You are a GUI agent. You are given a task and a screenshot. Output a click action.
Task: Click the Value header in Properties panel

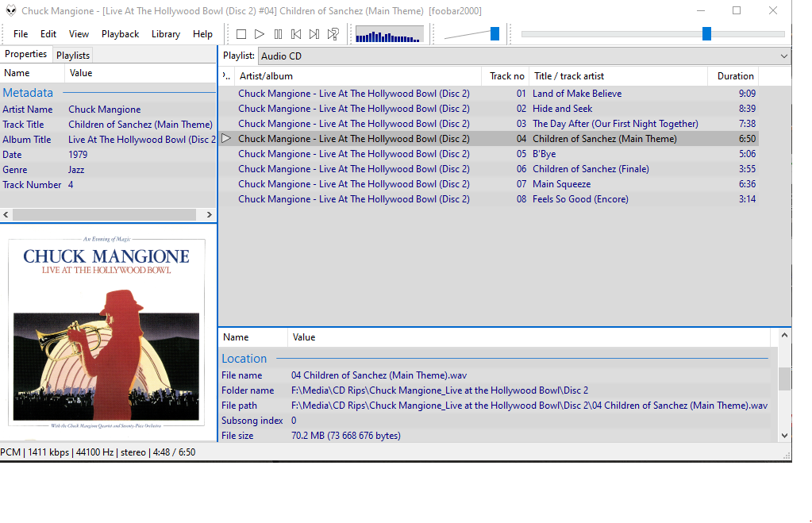(140, 73)
